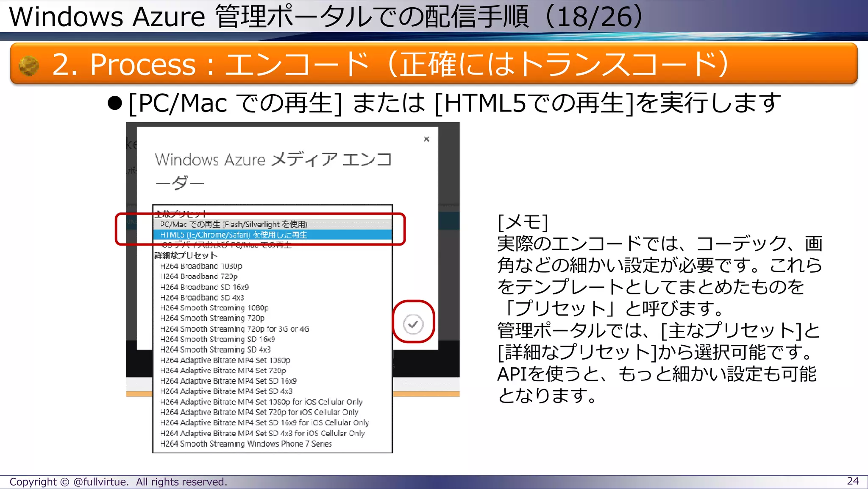The image size is (868, 489).
Task: Select 'H264 Smooth Streaming Windows Phone 7 Series'
Action: [x=273, y=444]
